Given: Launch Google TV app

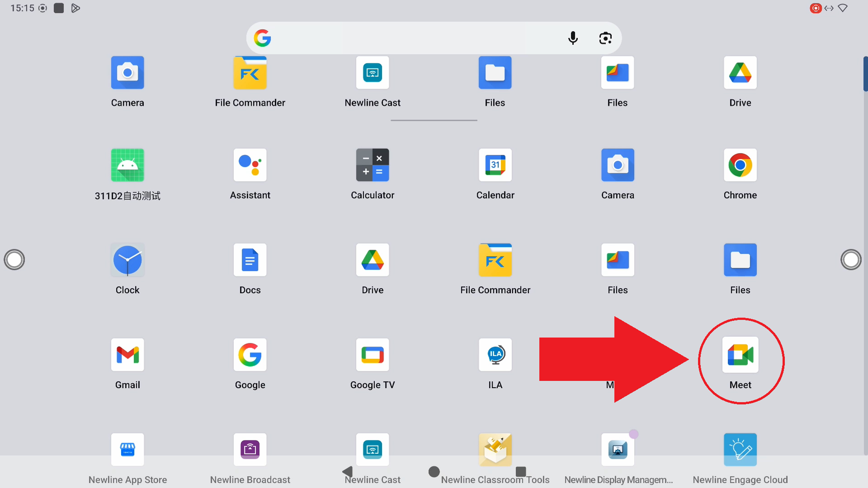Looking at the screenshot, I should [373, 355].
